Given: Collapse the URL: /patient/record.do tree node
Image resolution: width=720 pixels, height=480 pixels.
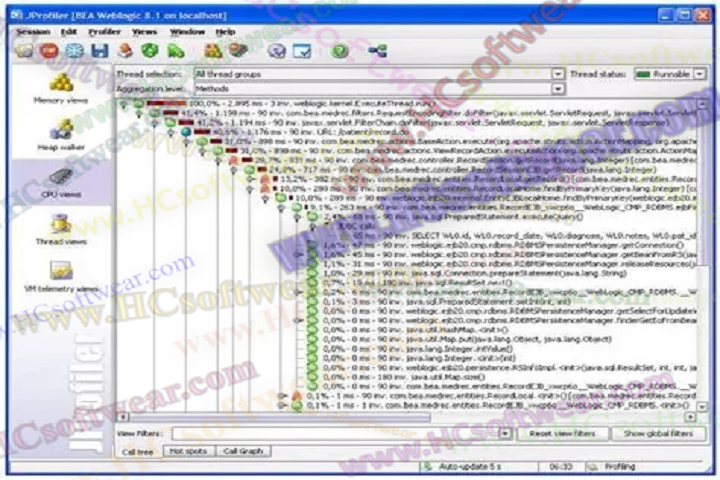Looking at the screenshot, I should click(170, 133).
